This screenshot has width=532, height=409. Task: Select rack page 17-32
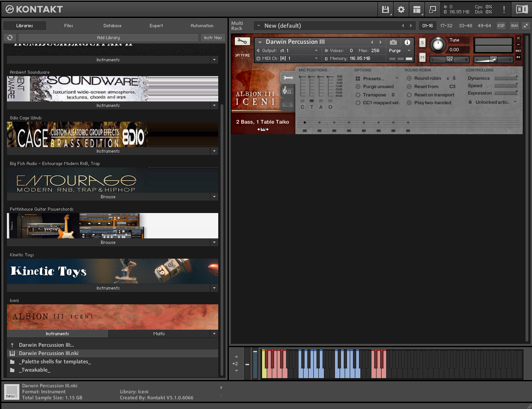pyautogui.click(x=446, y=25)
